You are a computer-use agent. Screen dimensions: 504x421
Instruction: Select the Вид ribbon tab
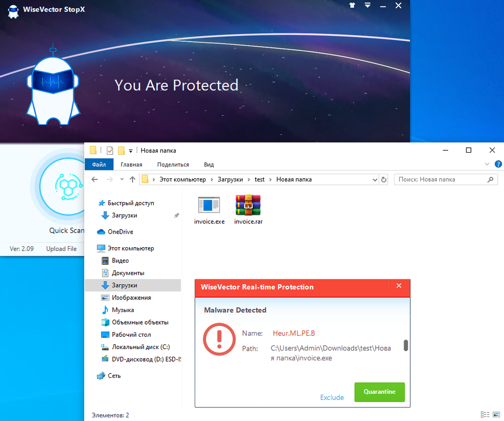[x=209, y=164]
